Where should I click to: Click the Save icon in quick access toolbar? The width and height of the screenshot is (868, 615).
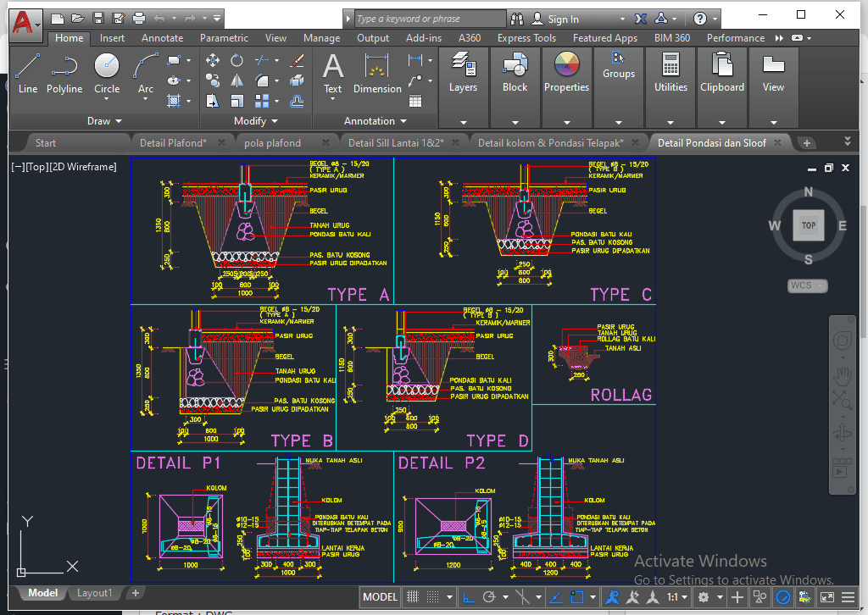[x=98, y=18]
